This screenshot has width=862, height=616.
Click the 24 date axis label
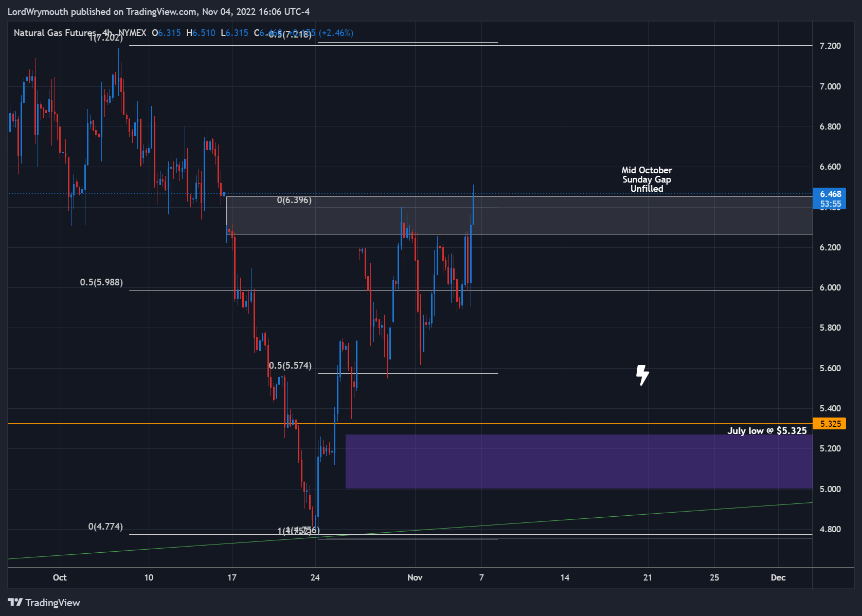point(315,577)
